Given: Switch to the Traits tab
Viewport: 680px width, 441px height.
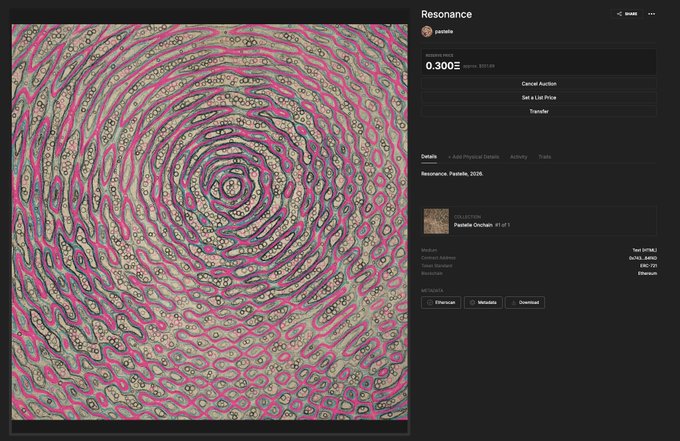Looking at the screenshot, I should pos(544,157).
